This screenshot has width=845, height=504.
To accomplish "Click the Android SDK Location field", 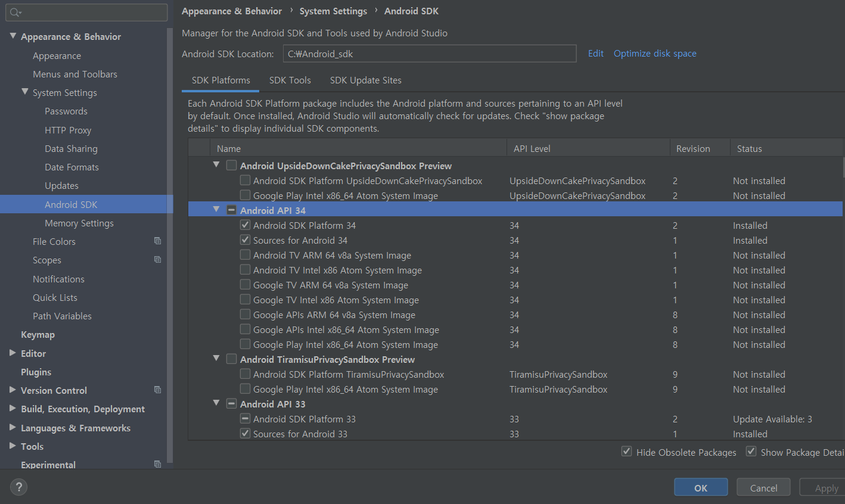I will [x=430, y=54].
